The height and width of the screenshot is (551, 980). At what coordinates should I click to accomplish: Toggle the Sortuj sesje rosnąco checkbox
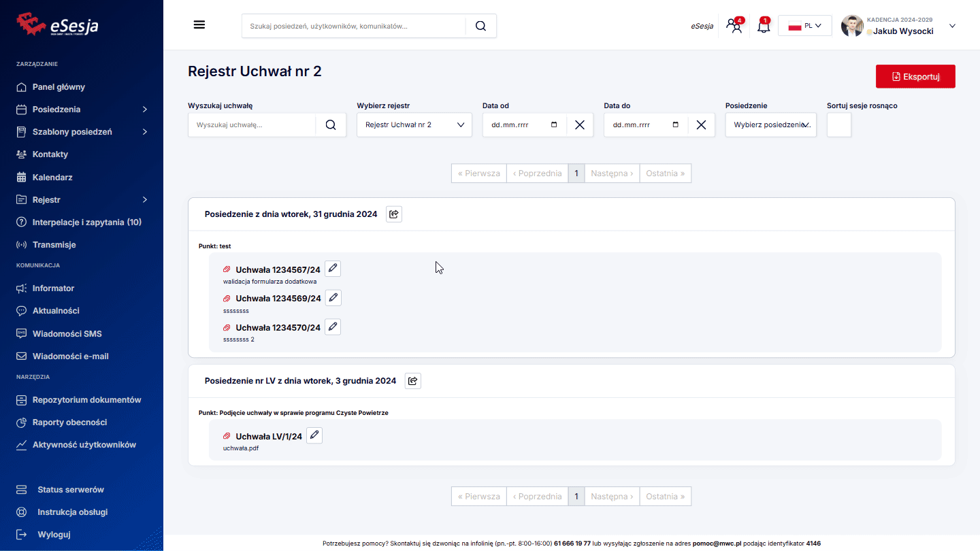pos(838,125)
